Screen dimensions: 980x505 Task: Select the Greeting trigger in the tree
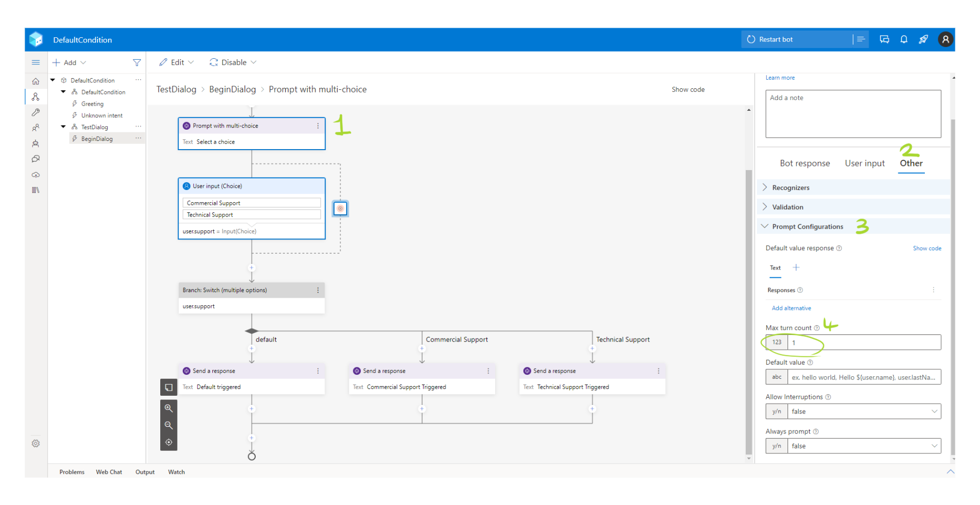tap(92, 104)
